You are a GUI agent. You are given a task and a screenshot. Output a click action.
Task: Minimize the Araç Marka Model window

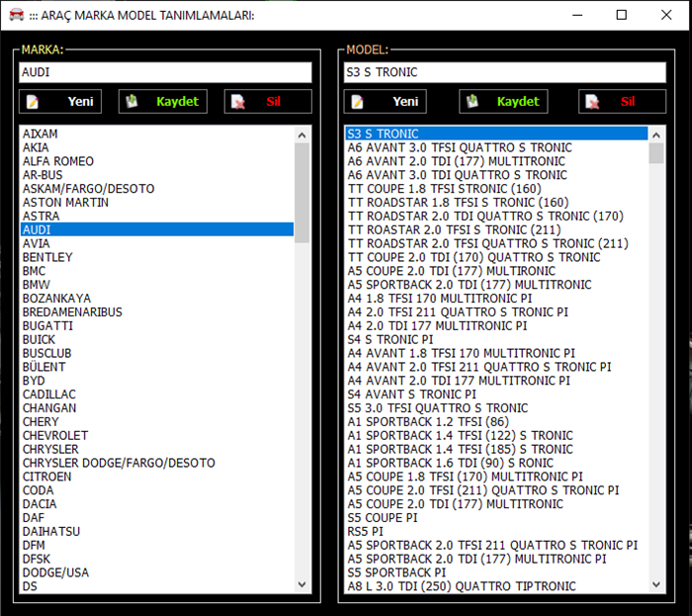pos(577,15)
